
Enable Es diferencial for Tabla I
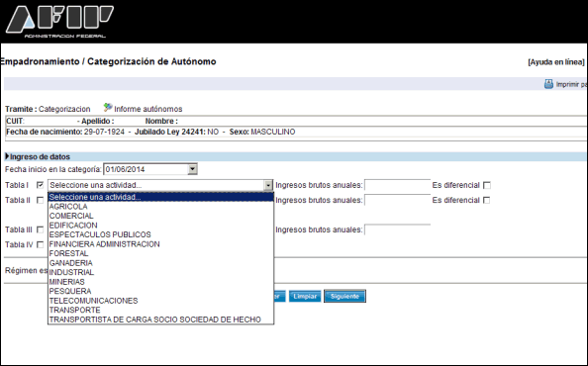(x=487, y=185)
